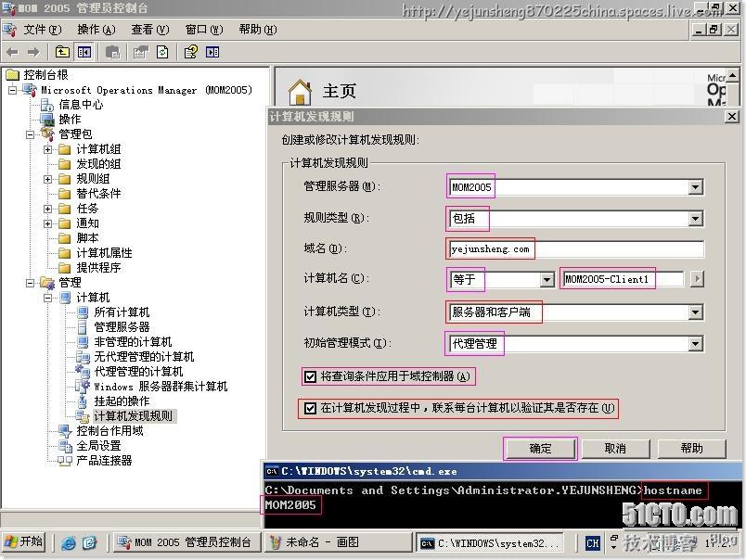Select 控制台根 root node
Screen dimensions: 746x560
coord(45,74)
